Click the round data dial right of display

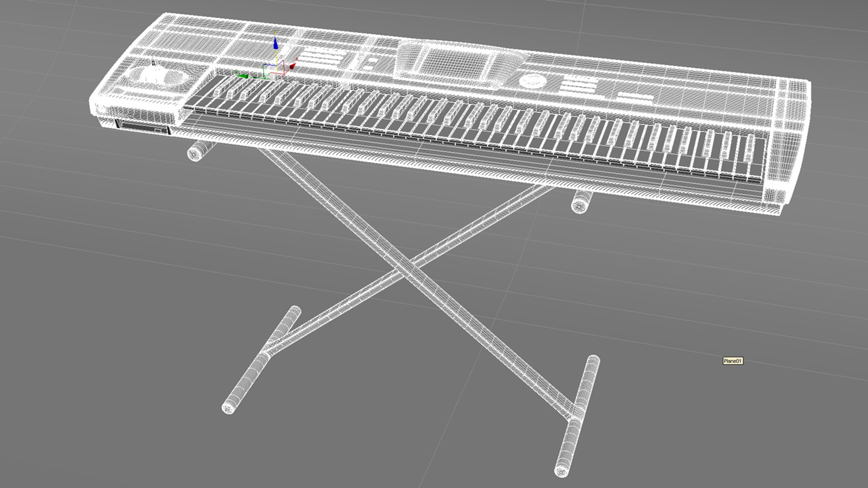(x=533, y=81)
